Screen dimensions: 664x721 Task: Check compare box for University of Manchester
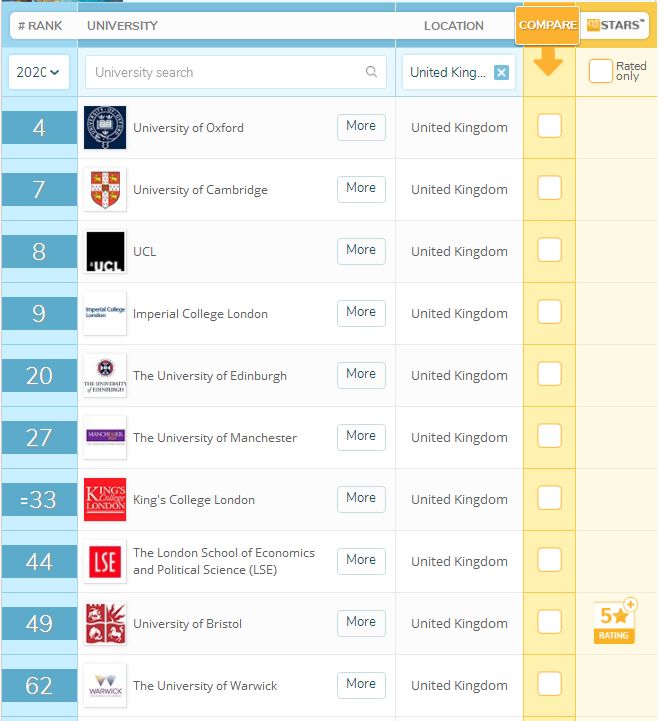pos(549,435)
